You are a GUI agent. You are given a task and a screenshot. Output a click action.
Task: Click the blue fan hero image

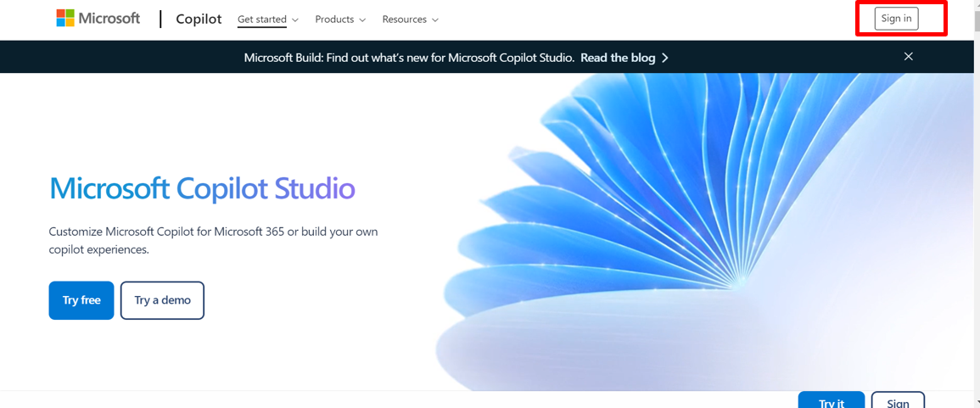[x=703, y=232]
